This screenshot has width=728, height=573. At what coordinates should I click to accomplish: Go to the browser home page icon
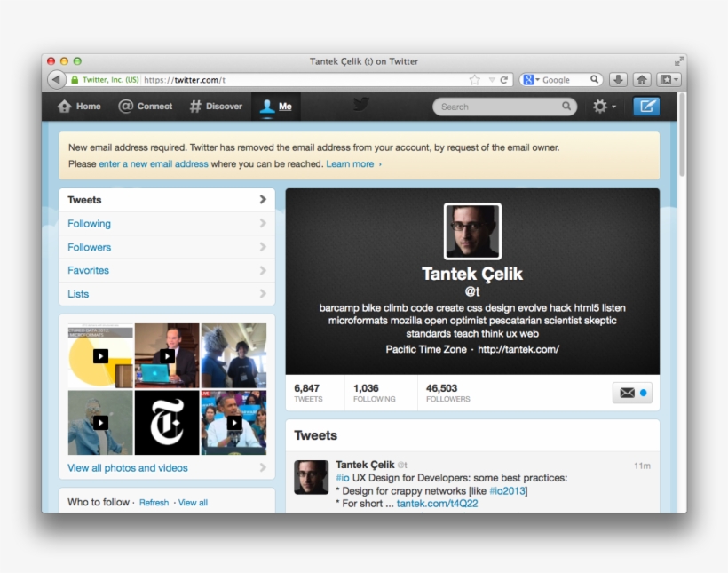[642, 80]
